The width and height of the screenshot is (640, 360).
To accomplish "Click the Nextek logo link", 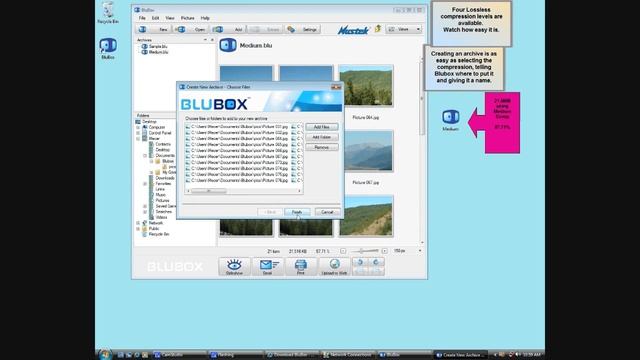I will pyautogui.click(x=353, y=30).
